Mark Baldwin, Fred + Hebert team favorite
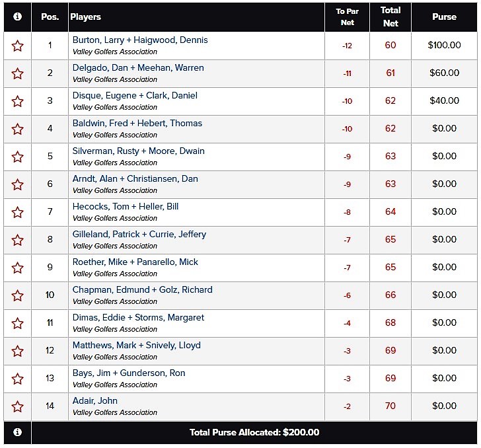 pyautogui.click(x=17, y=130)
